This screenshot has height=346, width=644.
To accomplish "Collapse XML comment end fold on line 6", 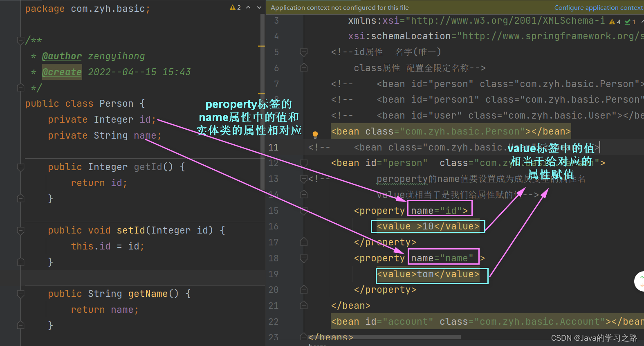I will click(303, 68).
